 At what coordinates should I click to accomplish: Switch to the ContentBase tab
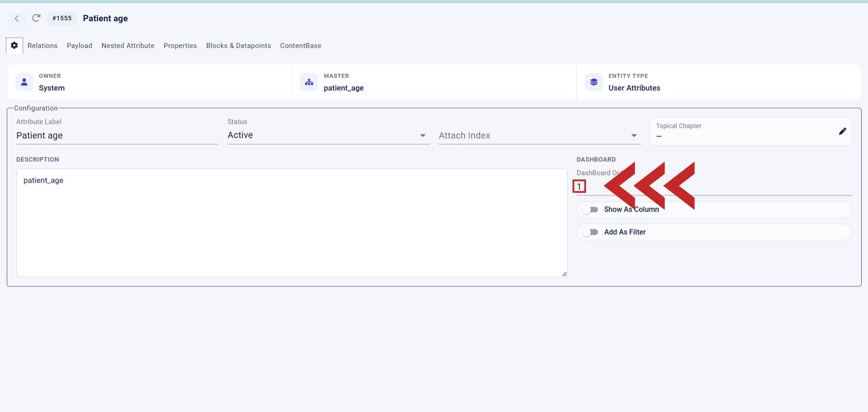[301, 46]
